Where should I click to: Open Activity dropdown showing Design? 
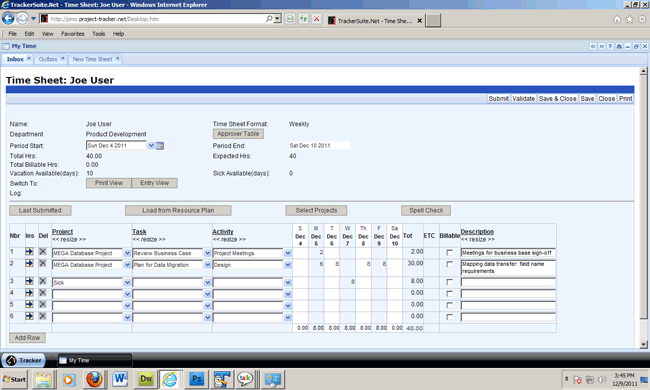pos(288,264)
